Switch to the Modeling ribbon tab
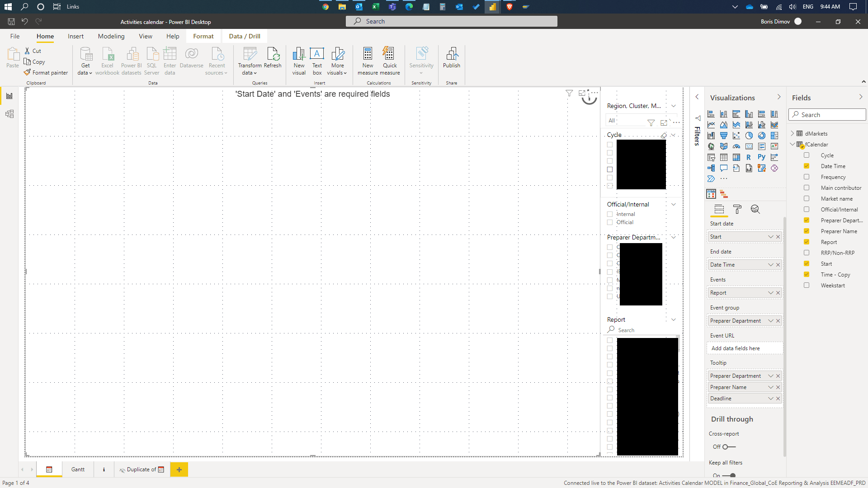 (111, 36)
